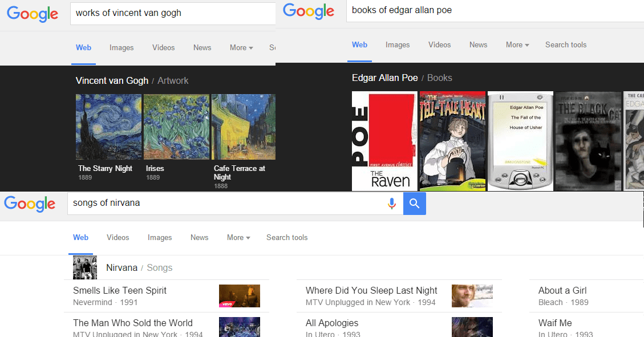The image size is (644, 337).
Task: Click the 'works of vincent van gogh' search field
Action: pos(173,13)
